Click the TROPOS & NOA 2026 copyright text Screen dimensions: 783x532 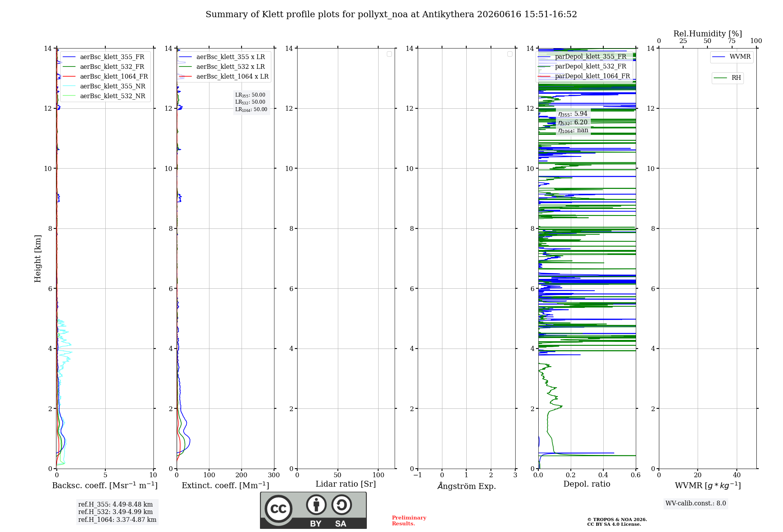(617, 519)
